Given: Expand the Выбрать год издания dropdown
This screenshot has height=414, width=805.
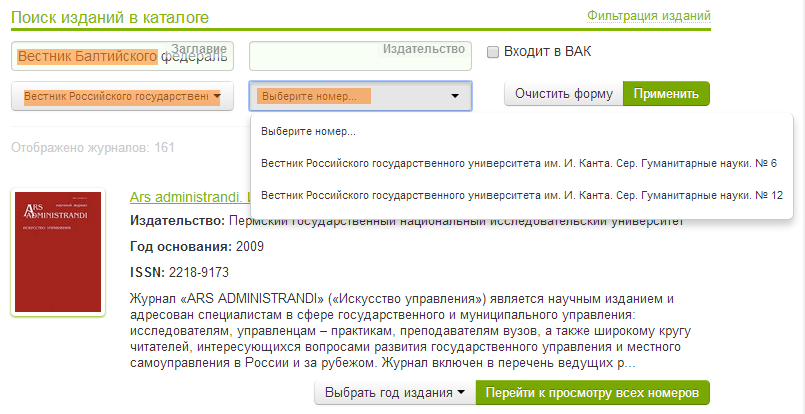Looking at the screenshot, I should click(x=394, y=393).
